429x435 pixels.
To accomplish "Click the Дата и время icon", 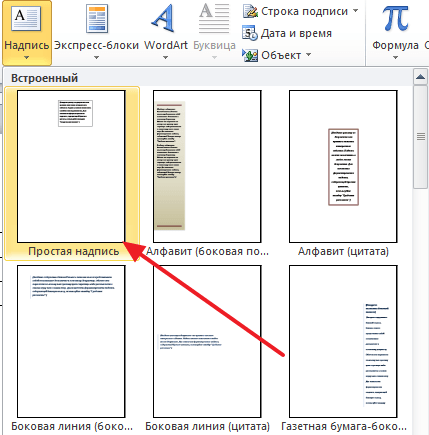I will (250, 33).
